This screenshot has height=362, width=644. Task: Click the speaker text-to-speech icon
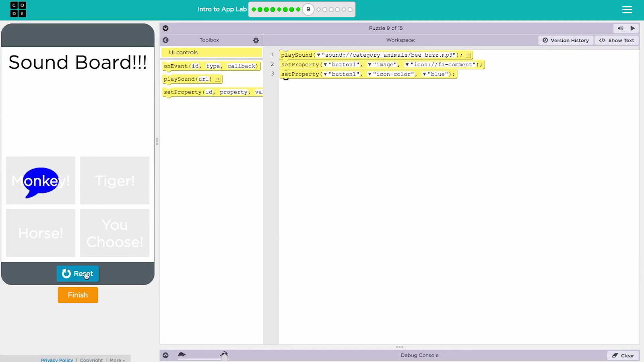tap(620, 28)
